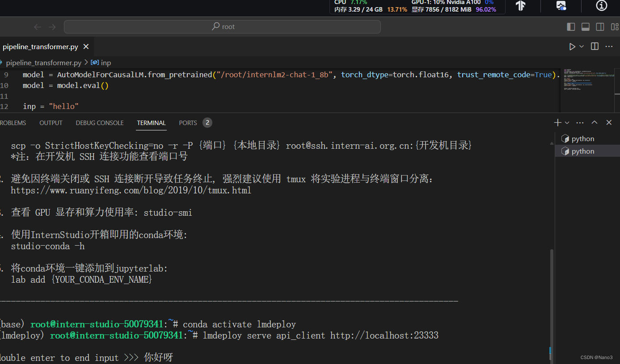Switch to the OUTPUT panel tab
Screen dimensions: 620x364
tap(51, 123)
